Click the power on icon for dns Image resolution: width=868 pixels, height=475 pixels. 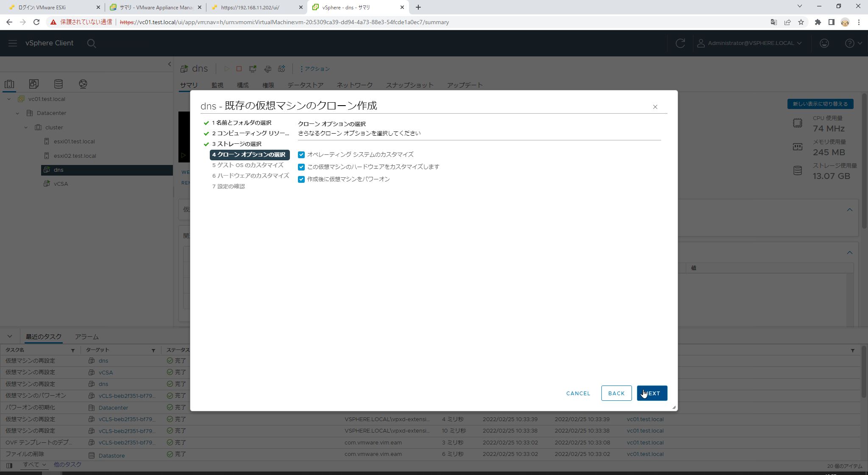point(227,69)
